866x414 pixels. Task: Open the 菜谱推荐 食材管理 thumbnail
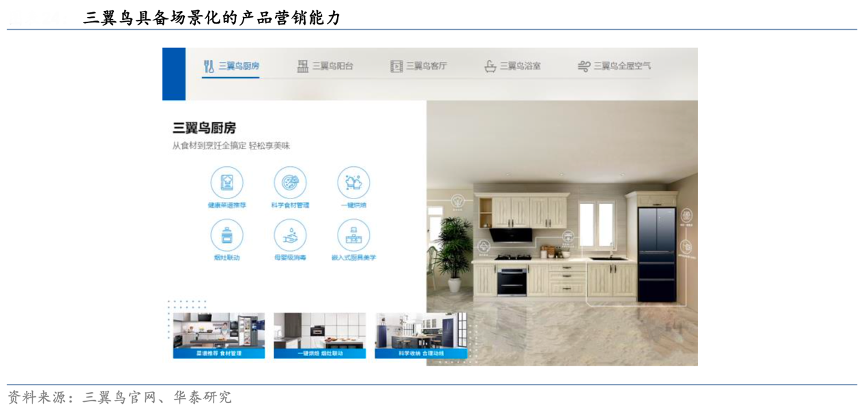[218, 335]
